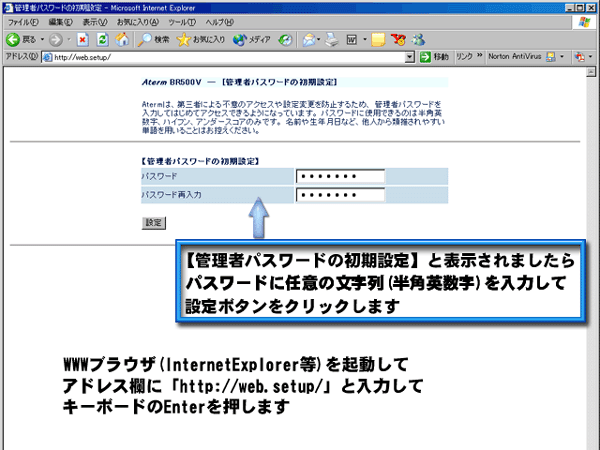Open the Edit (編集) menu

(x=60, y=22)
